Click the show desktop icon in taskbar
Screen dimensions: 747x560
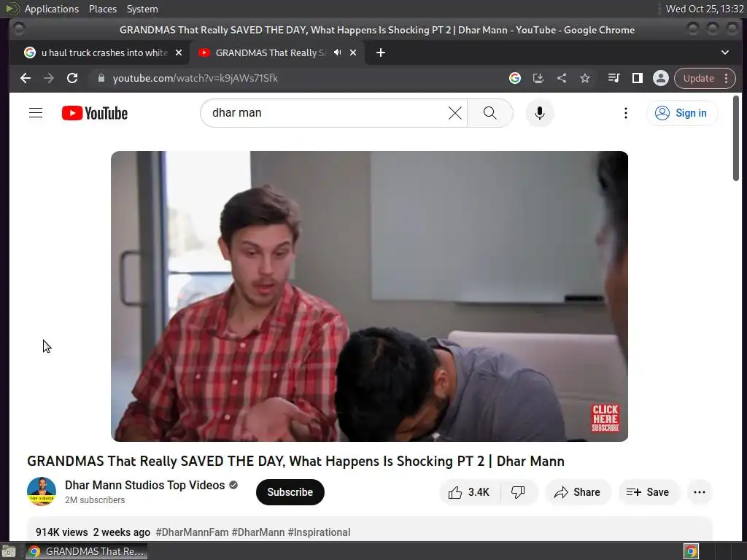point(9,551)
